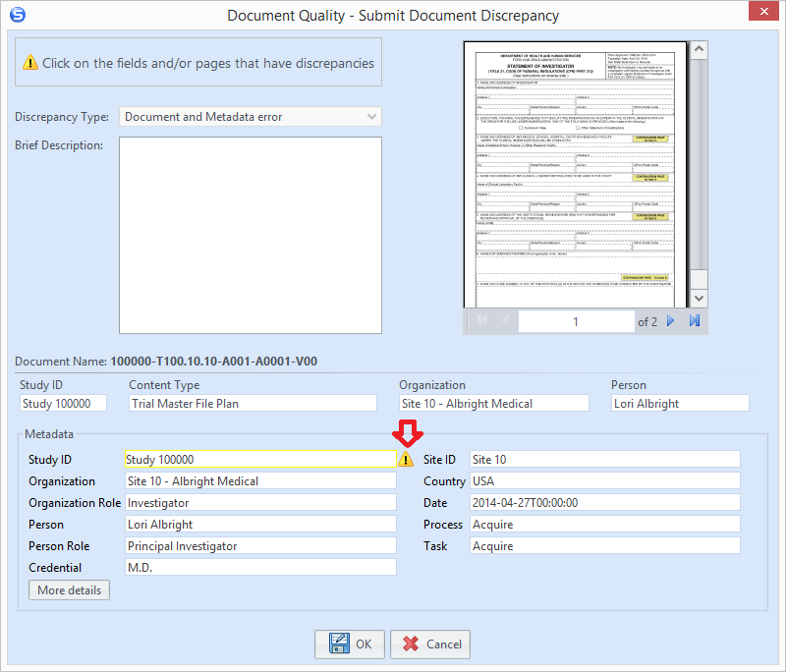Go to first page of document preview
The height and width of the screenshot is (672, 786).
tap(482, 320)
